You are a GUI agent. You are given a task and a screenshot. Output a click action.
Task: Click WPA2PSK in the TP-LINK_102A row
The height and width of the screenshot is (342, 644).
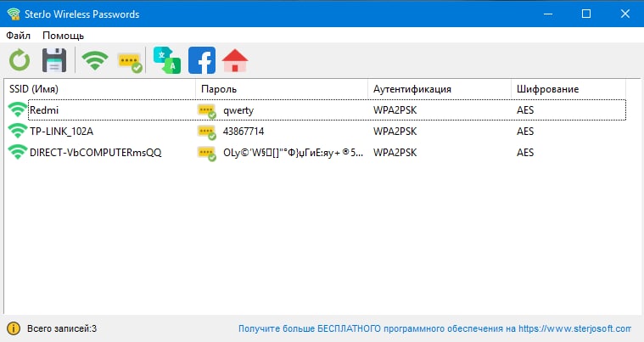tap(395, 132)
